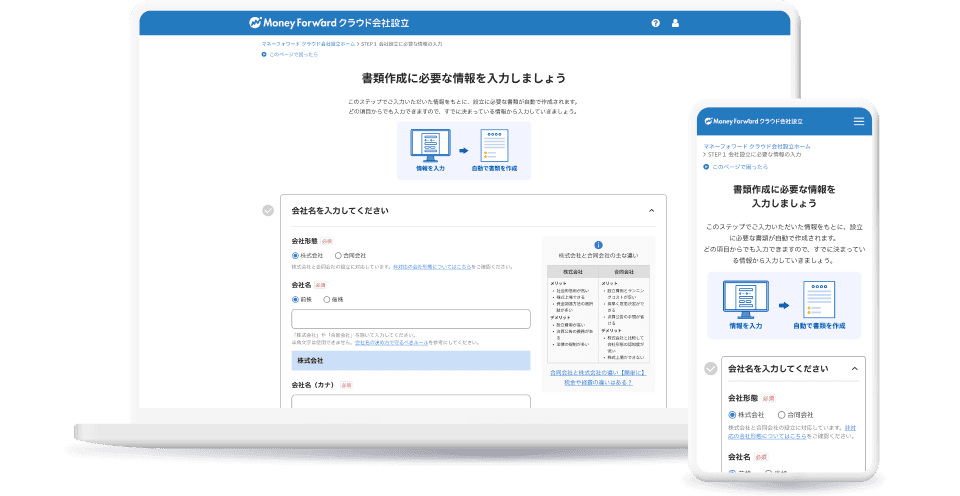The image size is (960, 496).
Task: Open the user account icon in laptop header
Action: pos(675,23)
